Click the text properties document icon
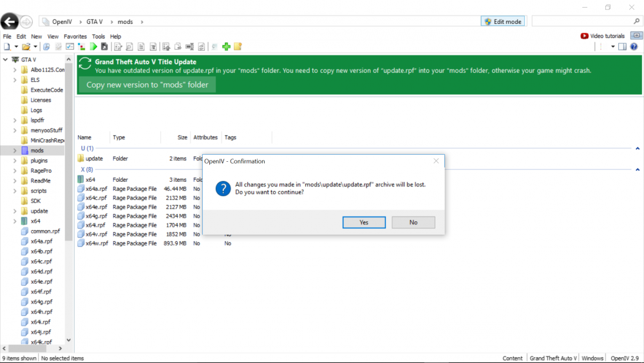 coord(153,47)
